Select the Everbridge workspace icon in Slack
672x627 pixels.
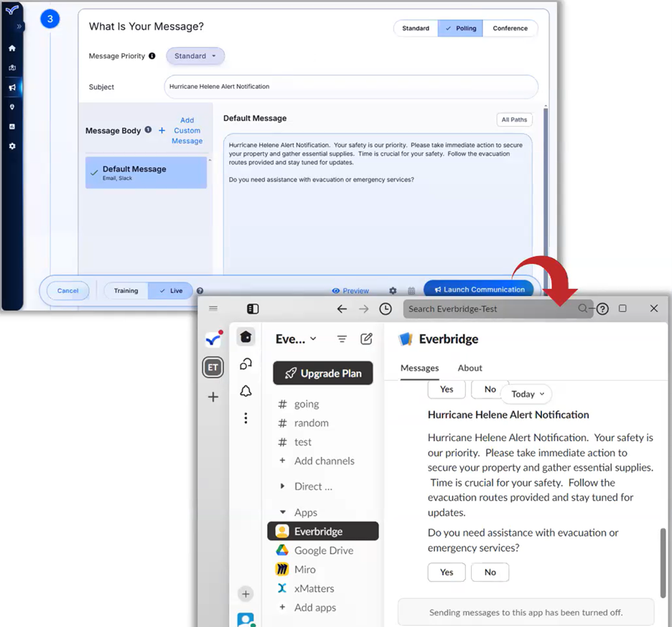coord(213,340)
